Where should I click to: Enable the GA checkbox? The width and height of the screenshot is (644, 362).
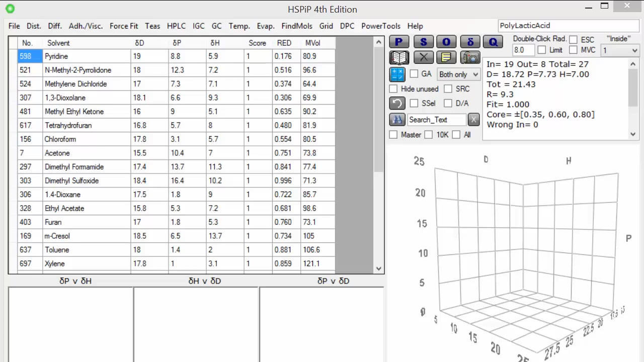414,74
